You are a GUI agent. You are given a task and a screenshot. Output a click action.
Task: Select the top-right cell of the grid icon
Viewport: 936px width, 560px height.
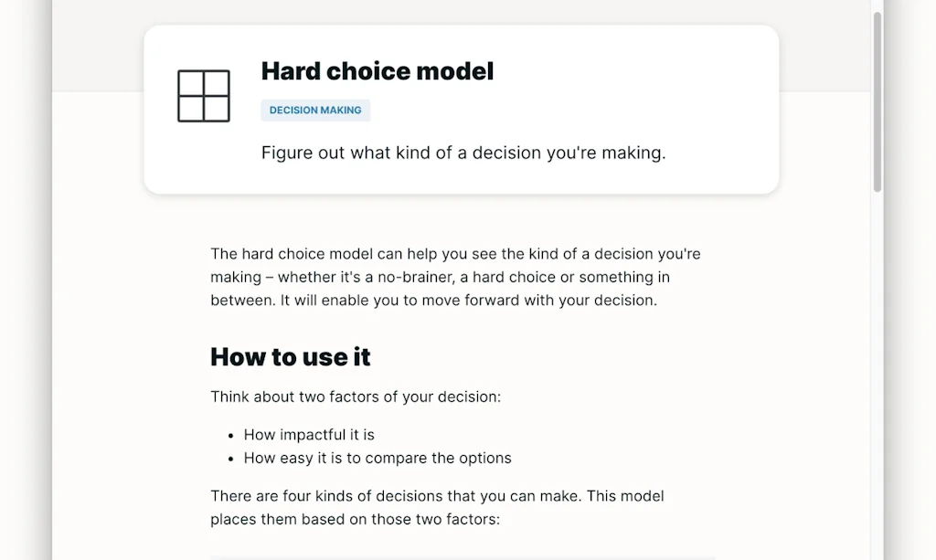216,81
